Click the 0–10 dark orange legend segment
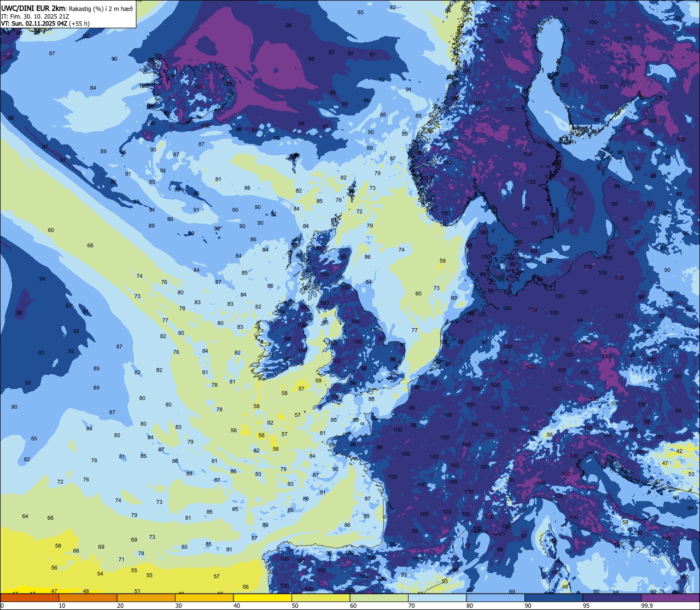Viewport: 700px width, 610px height. coord(30,597)
